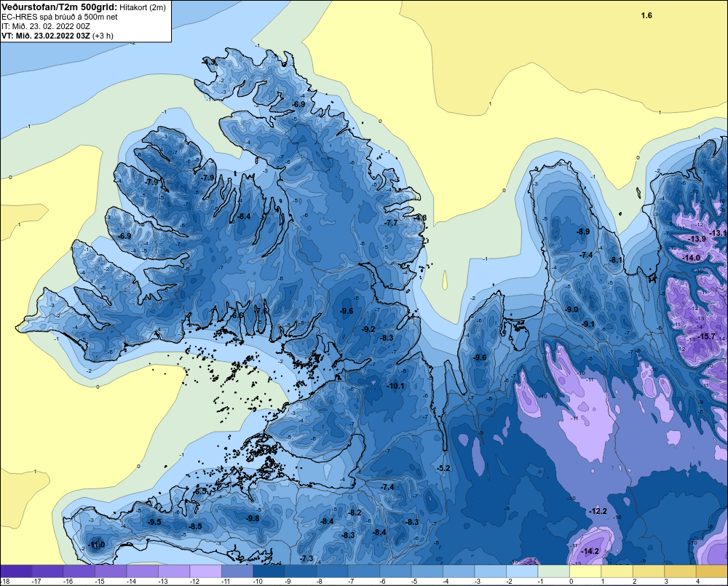Viewport: 728px width, 586px height.
Task: Select the -6.5 temperature label
Action: point(200,491)
